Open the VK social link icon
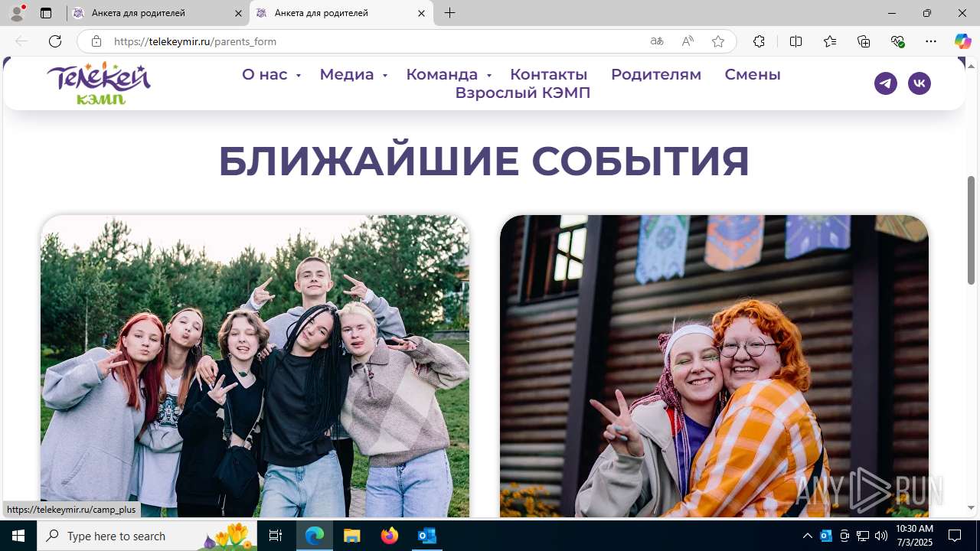Viewport: 980px width, 551px height. point(920,83)
